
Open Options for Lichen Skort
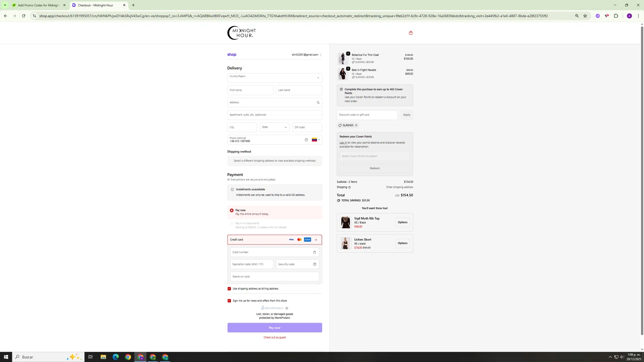point(402,243)
